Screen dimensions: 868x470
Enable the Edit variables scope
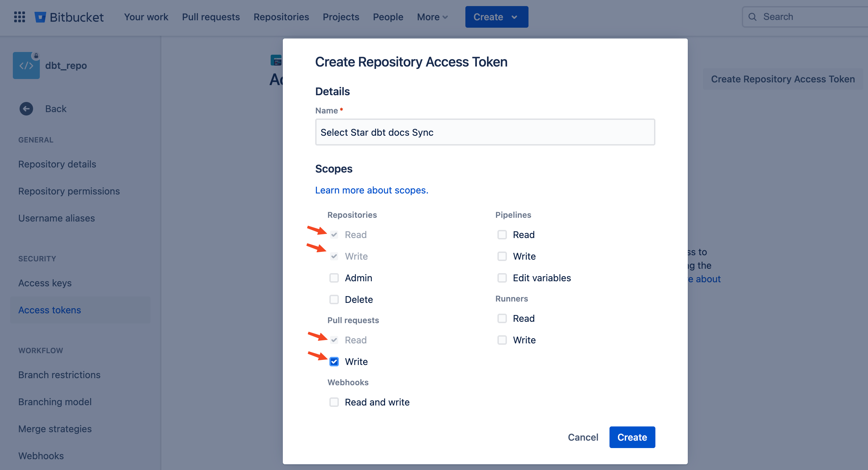point(502,278)
